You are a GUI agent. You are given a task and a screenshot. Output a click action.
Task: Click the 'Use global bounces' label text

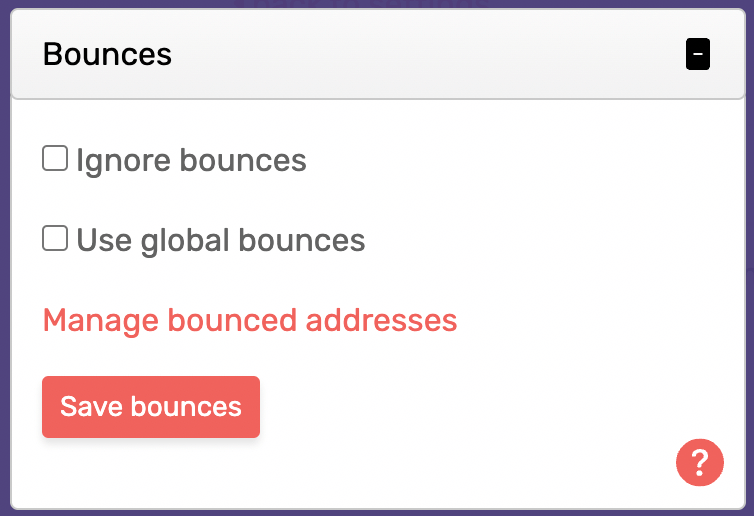(221, 240)
